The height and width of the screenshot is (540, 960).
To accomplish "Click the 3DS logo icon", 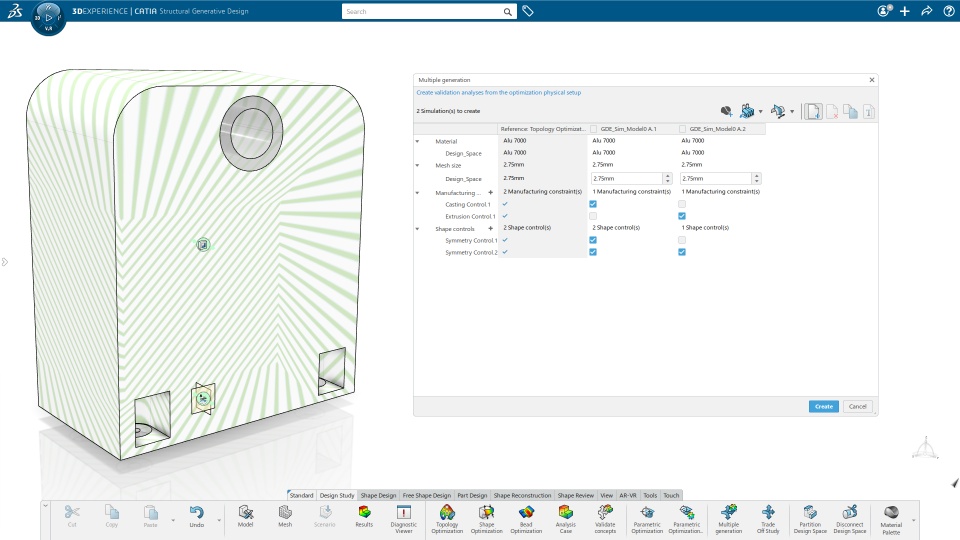I will click(x=15, y=10).
